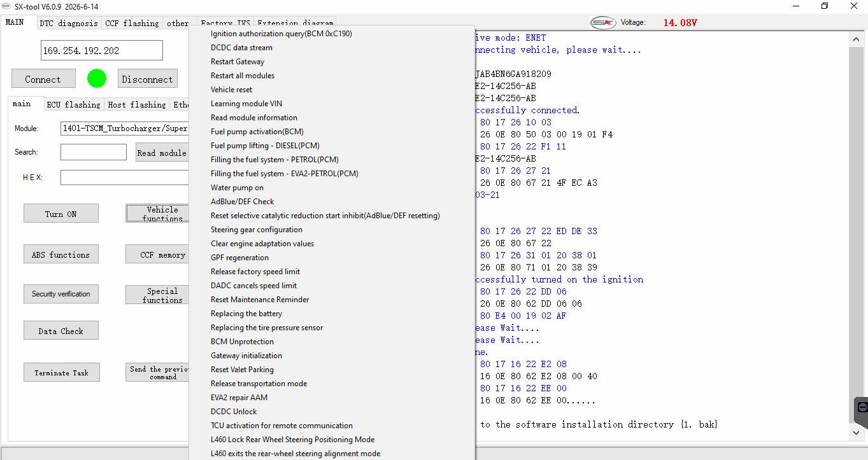Select the Host flashing sub-tab
Screen dimensions: 868x460
pyautogui.click(x=136, y=104)
